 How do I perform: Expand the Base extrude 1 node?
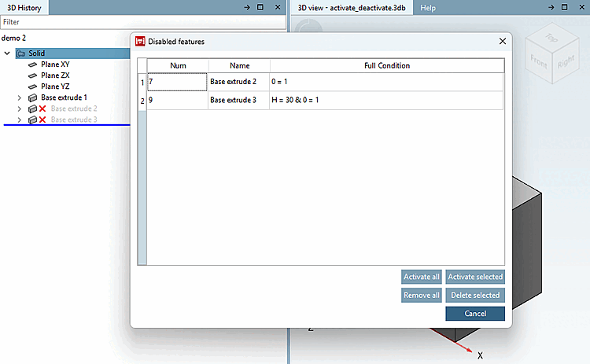point(19,97)
